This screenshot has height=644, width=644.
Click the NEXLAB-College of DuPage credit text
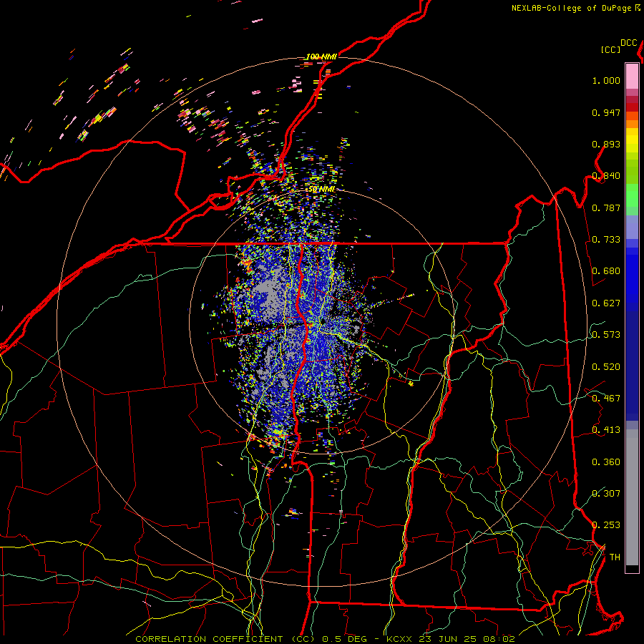pos(575,8)
